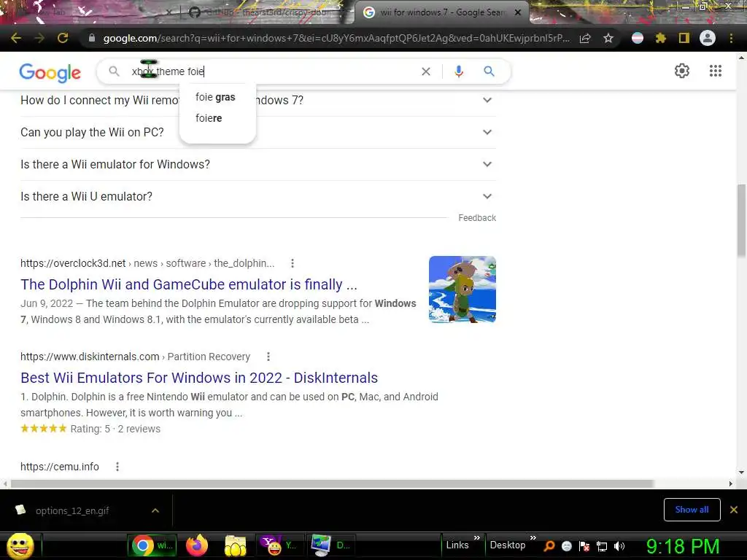Open options_12_en.gif download chevron menu
Viewport: 747px width, 560px height.
click(155, 510)
